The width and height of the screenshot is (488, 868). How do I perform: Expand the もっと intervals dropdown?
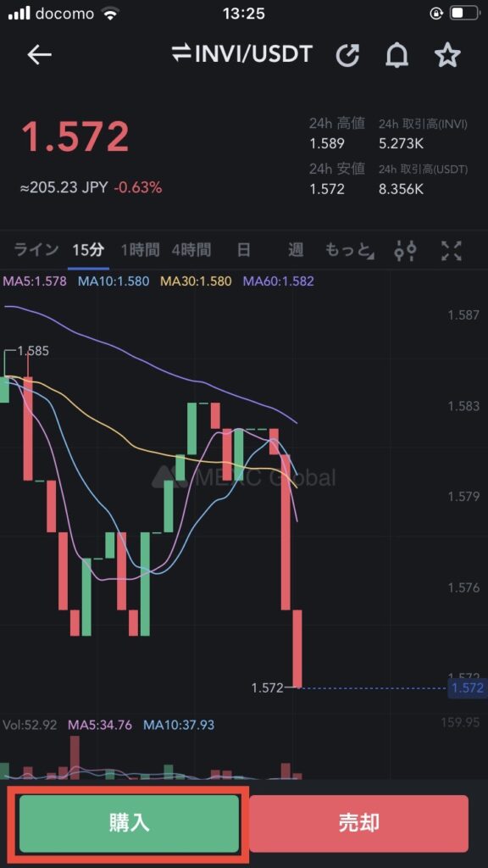pyautogui.click(x=349, y=251)
